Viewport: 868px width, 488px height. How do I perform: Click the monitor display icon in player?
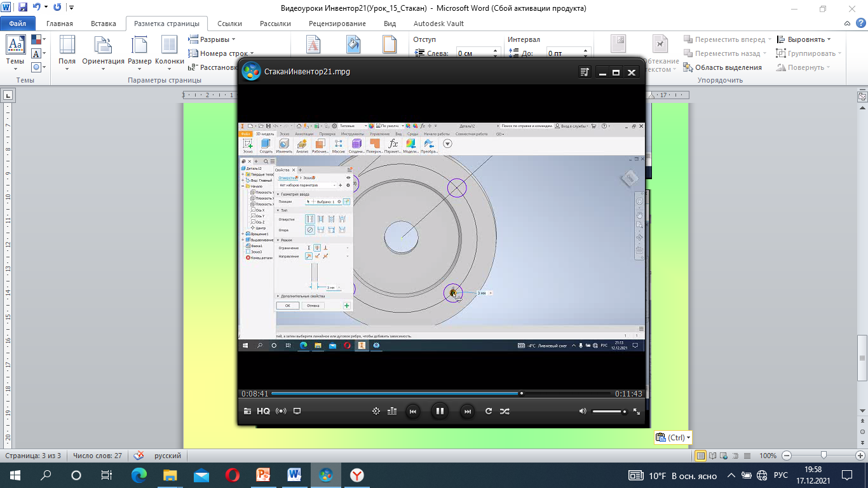click(297, 411)
